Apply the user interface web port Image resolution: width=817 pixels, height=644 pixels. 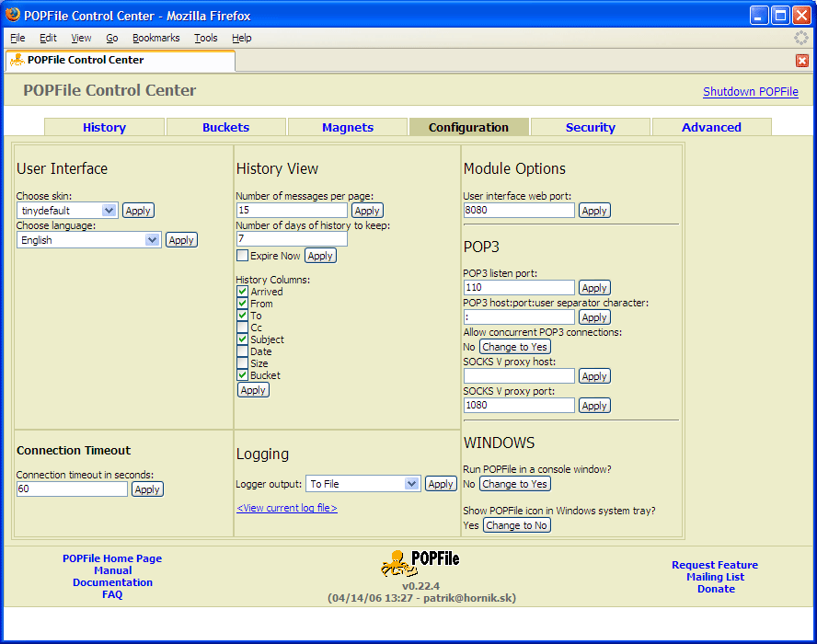594,211
